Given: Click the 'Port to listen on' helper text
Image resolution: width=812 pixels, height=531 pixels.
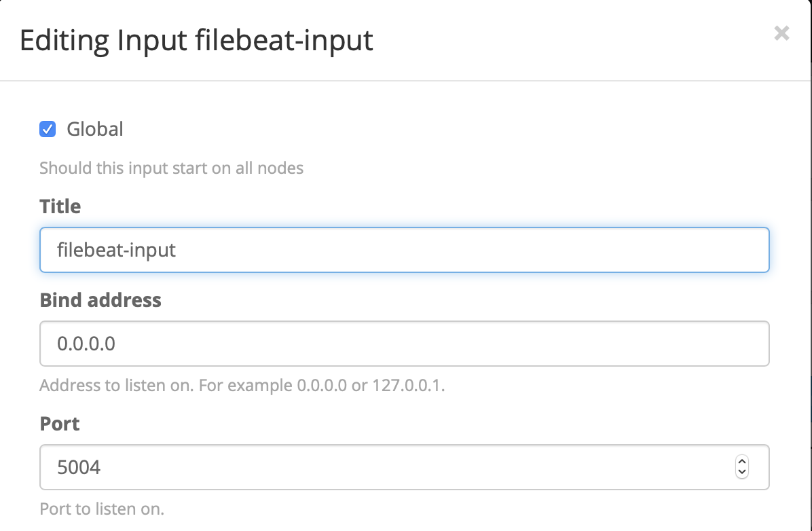Looking at the screenshot, I should (102, 509).
